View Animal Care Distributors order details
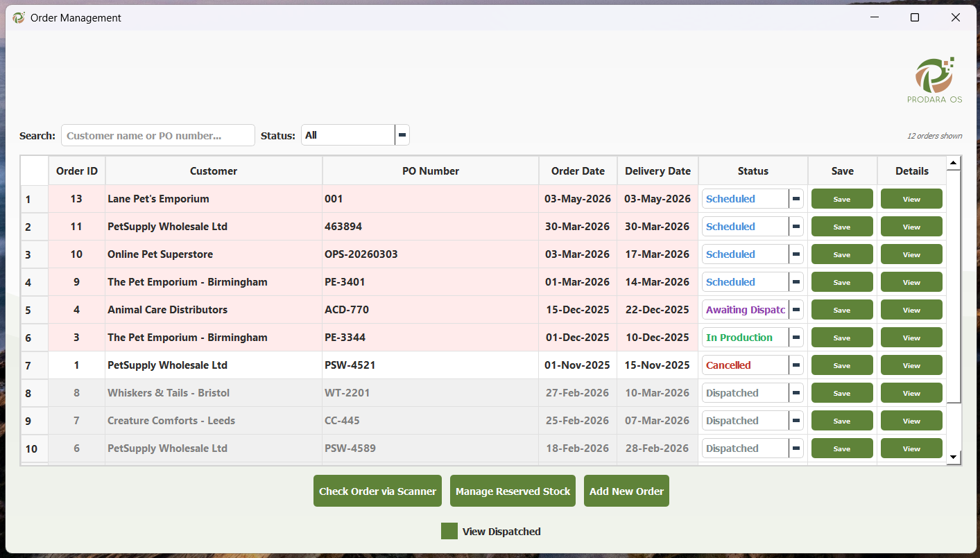The height and width of the screenshot is (558, 980). pos(911,310)
